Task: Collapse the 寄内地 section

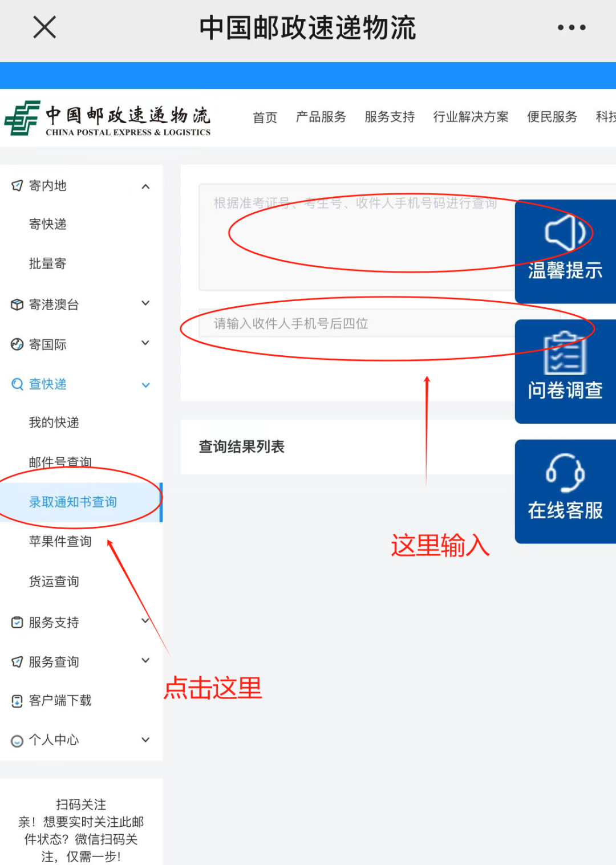Action: 146,186
